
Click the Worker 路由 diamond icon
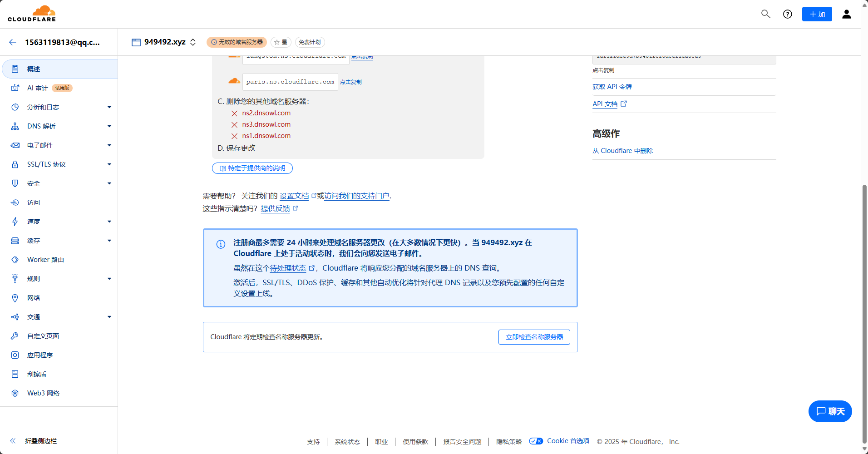(x=15, y=260)
